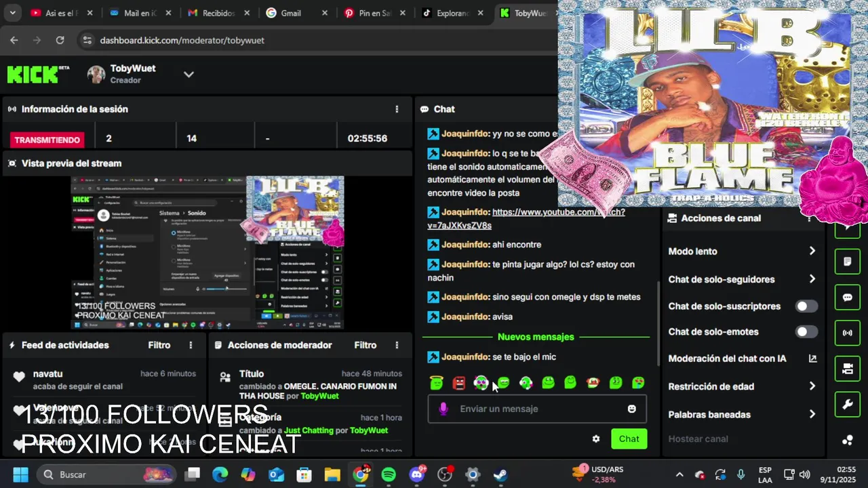Viewport: 868px width, 488px height.
Task: Switch to the Pin en Sal browser tab
Action: tap(376, 13)
